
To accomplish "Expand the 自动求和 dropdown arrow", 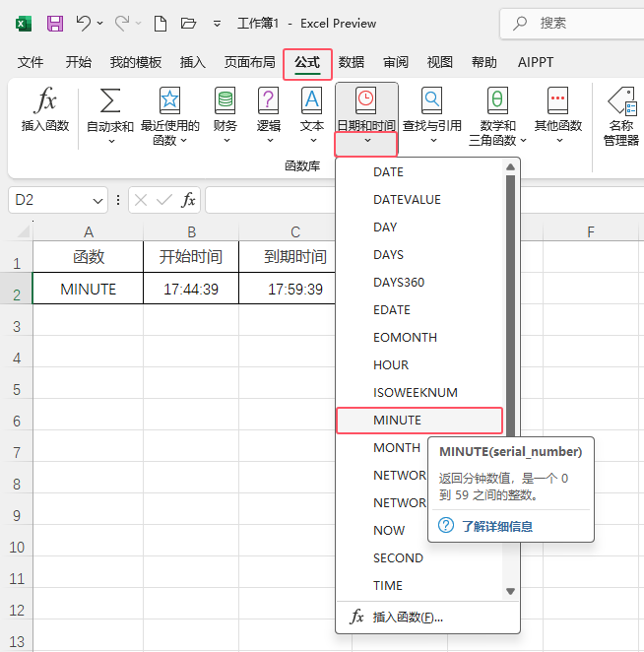I will (x=111, y=142).
